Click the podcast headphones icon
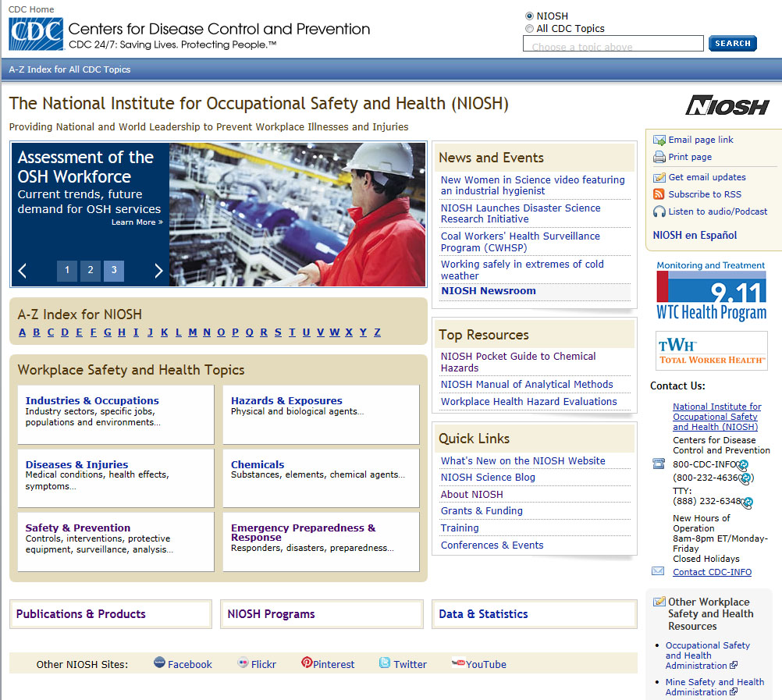Viewport: 782px width, 700px height. tap(659, 211)
